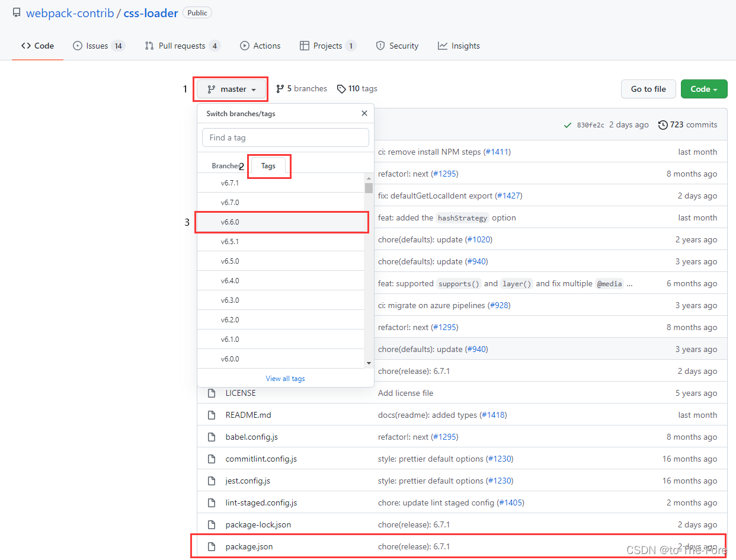Select the v6.6.0 tag
The image size is (736, 560).
tap(281, 222)
